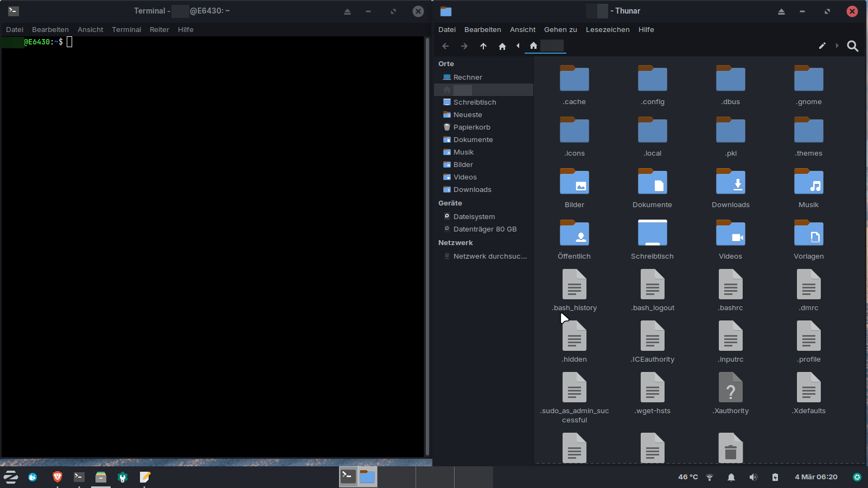Click the volume speaker icon in tray
The height and width of the screenshot is (488, 868).
pyautogui.click(x=753, y=477)
